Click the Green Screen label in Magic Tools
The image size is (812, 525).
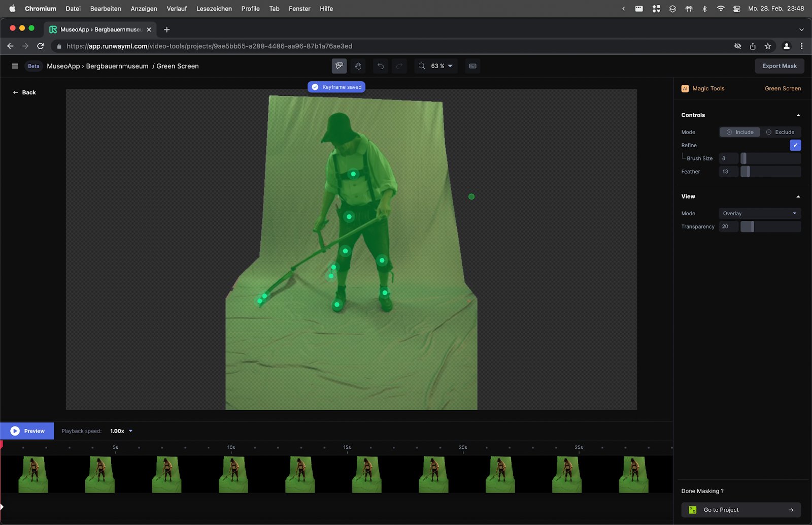[783, 88]
